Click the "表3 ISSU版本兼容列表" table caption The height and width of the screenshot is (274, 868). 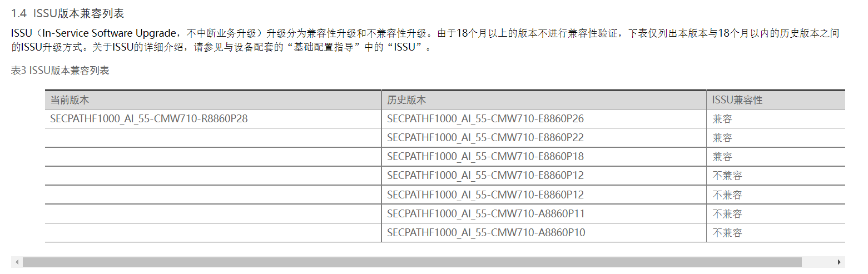point(60,71)
